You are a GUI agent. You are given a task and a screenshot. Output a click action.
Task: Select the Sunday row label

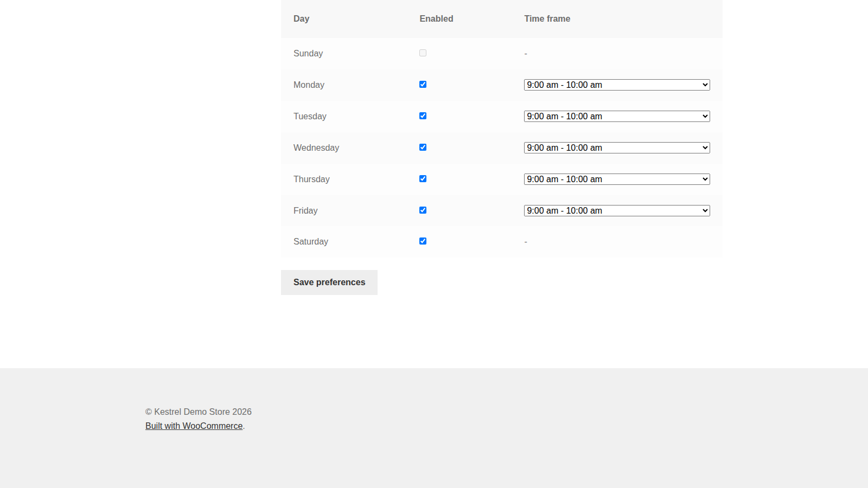[308, 54]
